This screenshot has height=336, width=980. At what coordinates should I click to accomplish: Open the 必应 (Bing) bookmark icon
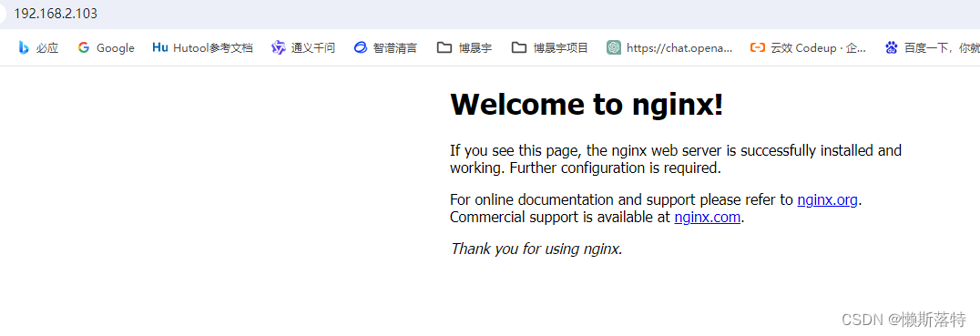pos(23,47)
